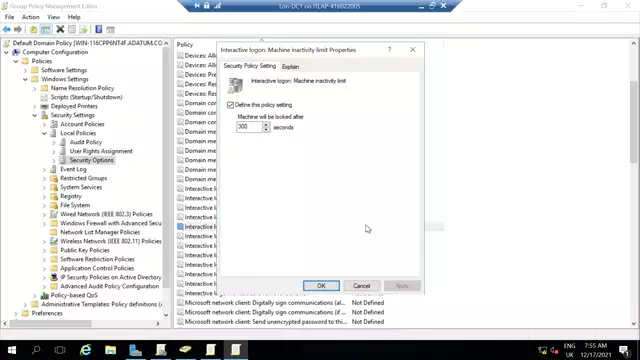The height and width of the screenshot is (360, 640).
Task: Switch to the Explain tab
Action: 291,67
